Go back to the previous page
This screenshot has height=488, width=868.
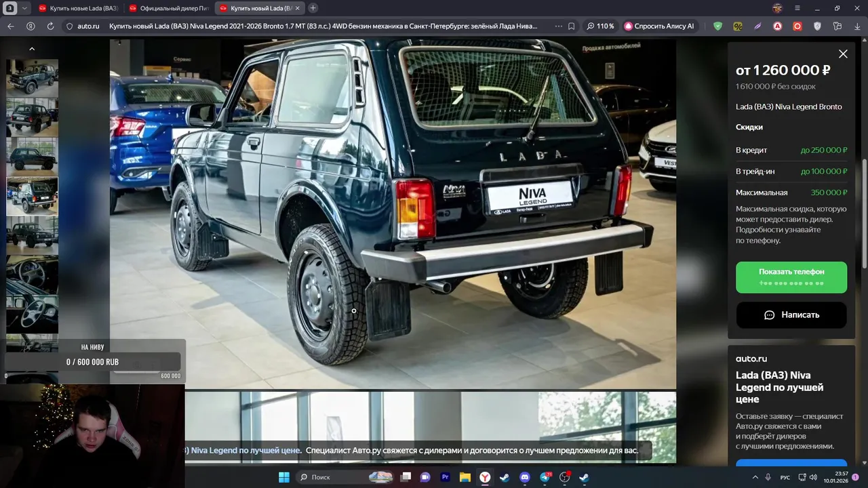point(10,26)
